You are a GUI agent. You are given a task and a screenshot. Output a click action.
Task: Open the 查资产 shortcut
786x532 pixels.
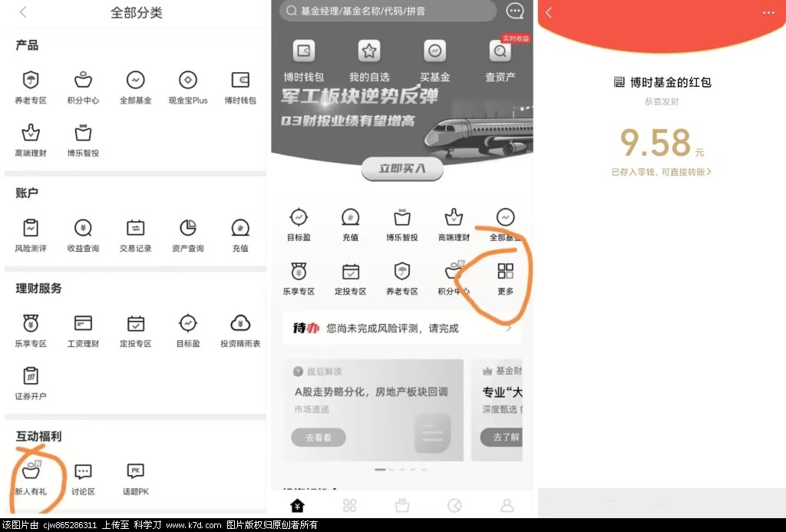pos(500,61)
